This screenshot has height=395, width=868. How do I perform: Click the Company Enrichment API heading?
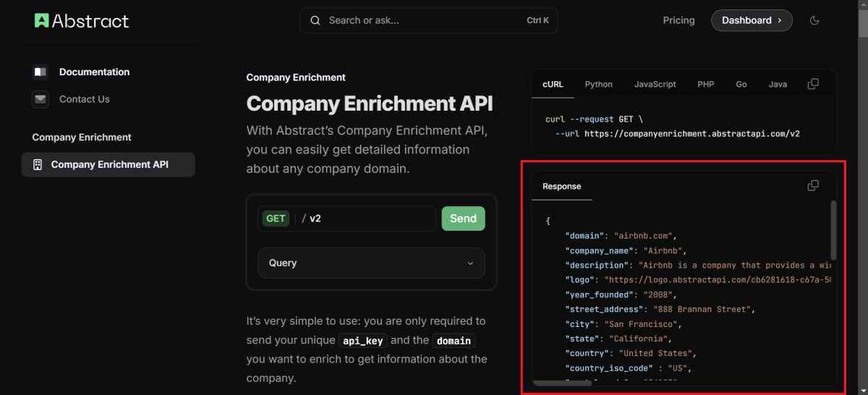pyautogui.click(x=370, y=103)
